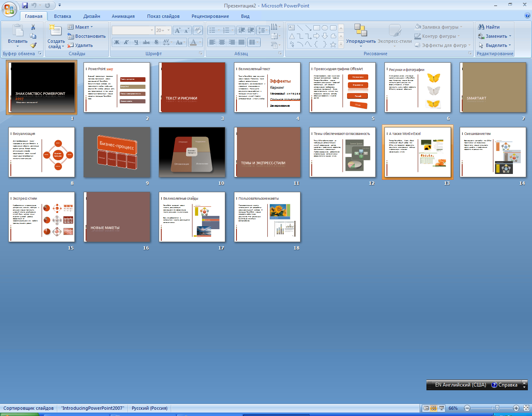
Task: Open the columns dropdown
Action: point(254,42)
